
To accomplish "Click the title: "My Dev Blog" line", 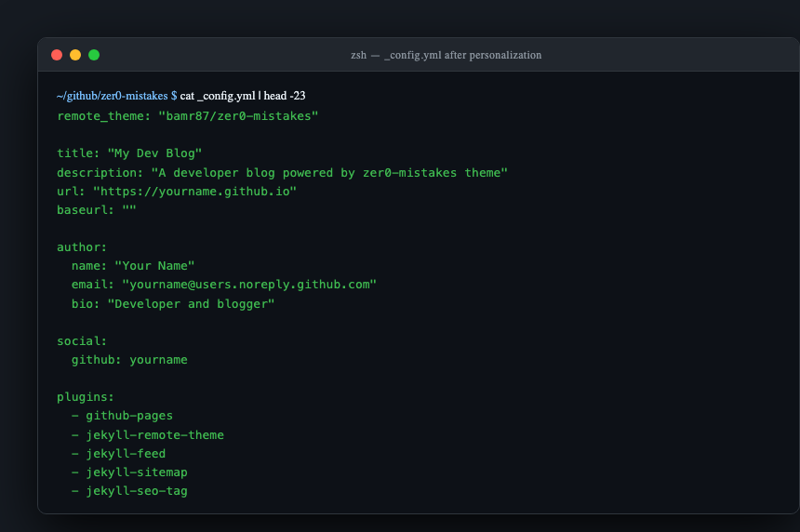I will [x=129, y=153].
